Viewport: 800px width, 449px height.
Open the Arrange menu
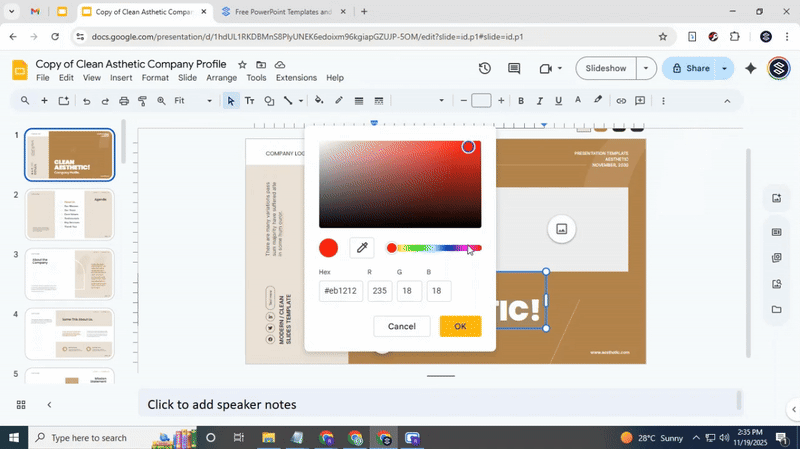click(x=221, y=78)
